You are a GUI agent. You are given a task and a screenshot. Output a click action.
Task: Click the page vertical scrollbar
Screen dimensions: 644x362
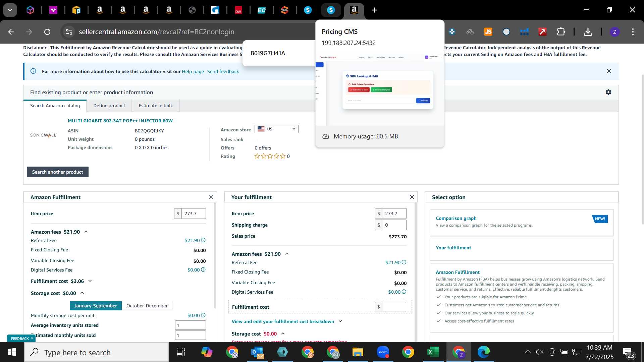point(642,149)
